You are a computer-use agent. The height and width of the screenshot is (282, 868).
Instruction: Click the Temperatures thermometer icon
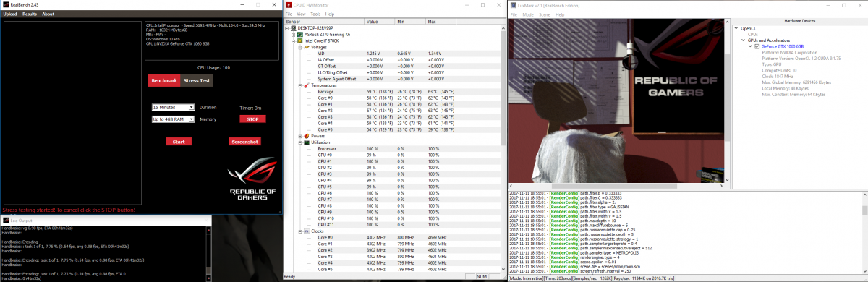(x=306, y=85)
